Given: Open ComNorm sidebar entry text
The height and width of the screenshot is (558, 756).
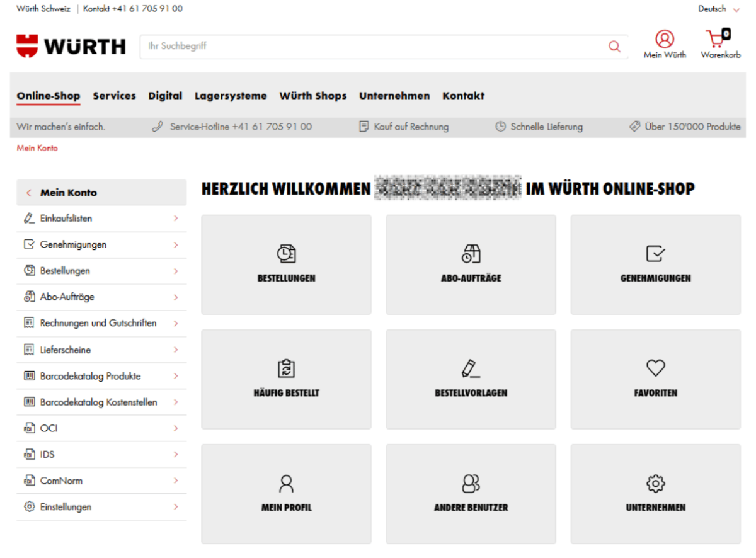Looking at the screenshot, I should (61, 481).
